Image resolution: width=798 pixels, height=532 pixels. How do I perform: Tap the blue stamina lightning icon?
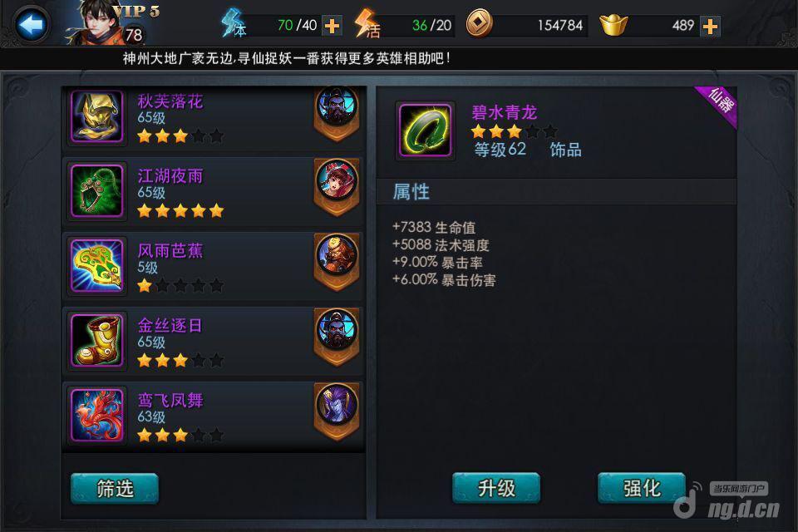[x=234, y=23]
